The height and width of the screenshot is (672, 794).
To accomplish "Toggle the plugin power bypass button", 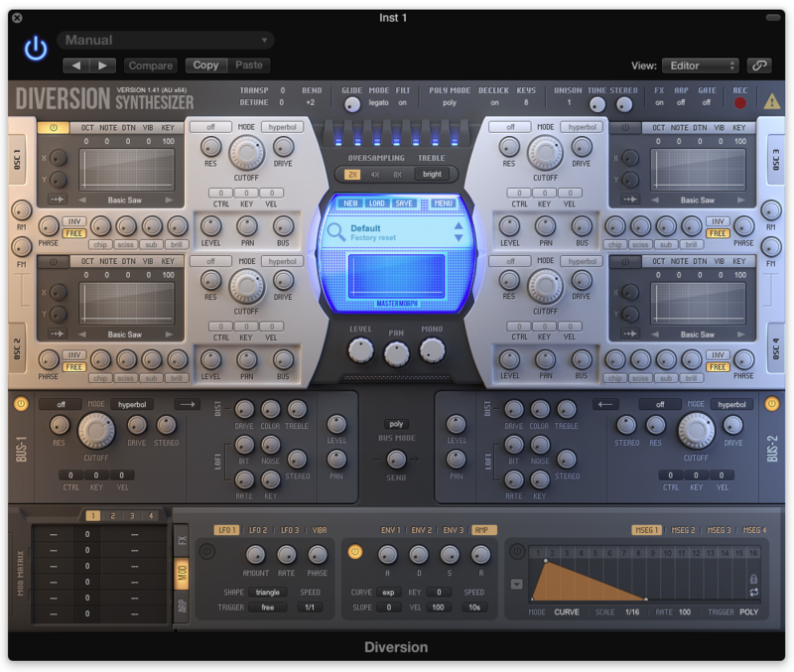I will tap(36, 49).
